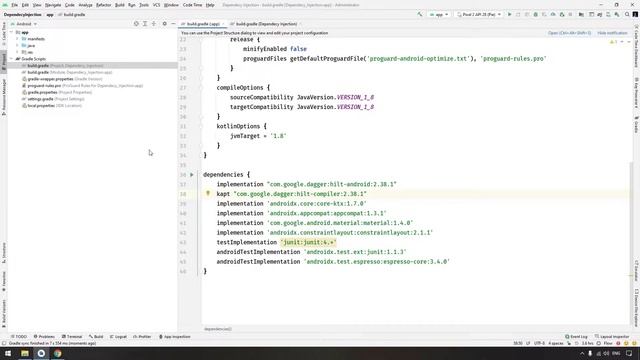Switch to build.gradle (app) tab
640x360 pixels.
202,24
